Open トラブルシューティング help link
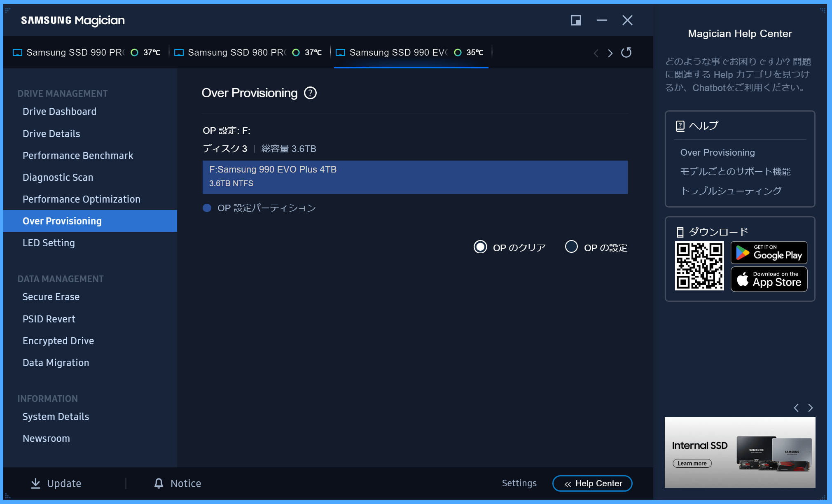Image resolution: width=832 pixels, height=504 pixels. [731, 191]
